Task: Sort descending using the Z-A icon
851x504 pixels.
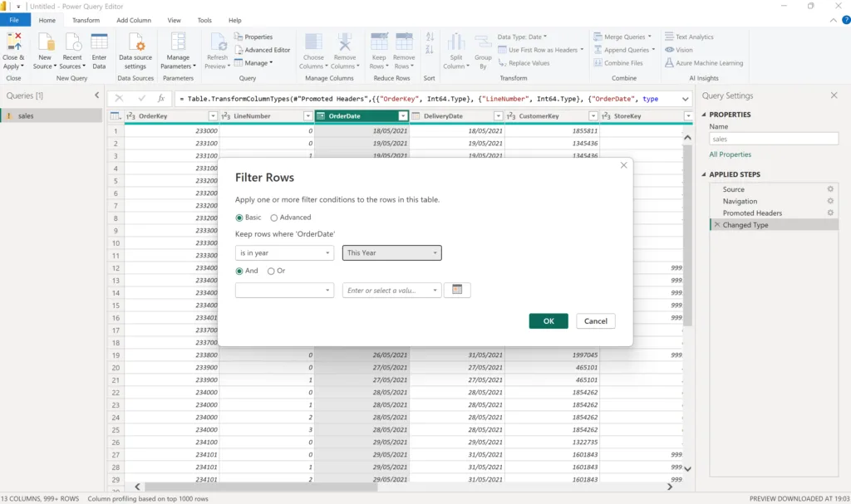Action: [x=430, y=50]
